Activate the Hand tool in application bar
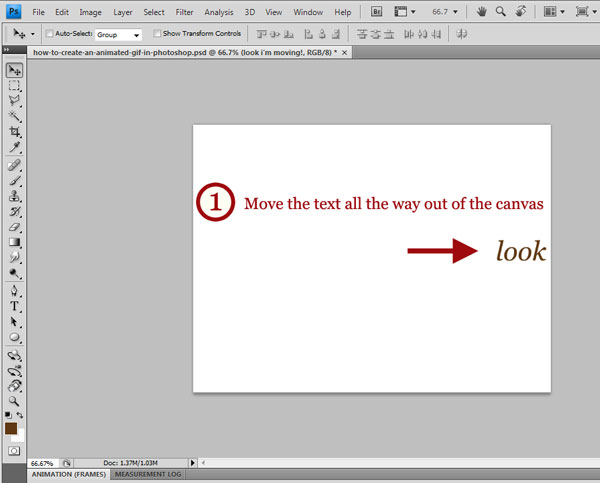This screenshot has height=483, width=600. click(482, 12)
